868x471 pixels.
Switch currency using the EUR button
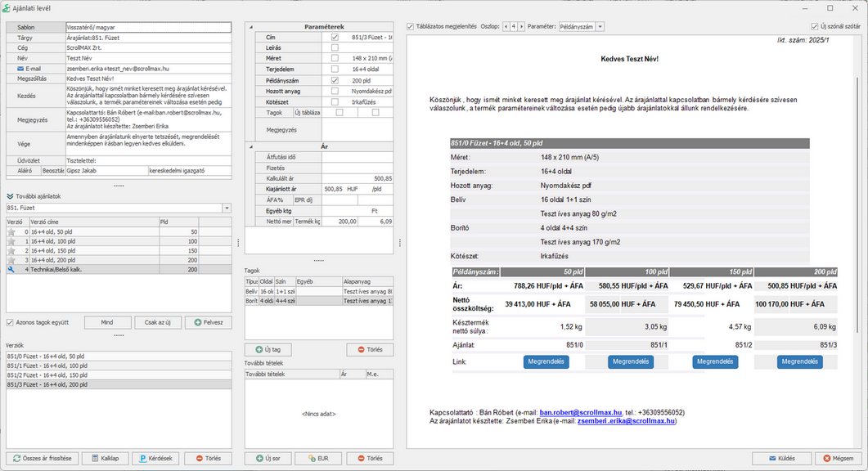tap(319, 459)
